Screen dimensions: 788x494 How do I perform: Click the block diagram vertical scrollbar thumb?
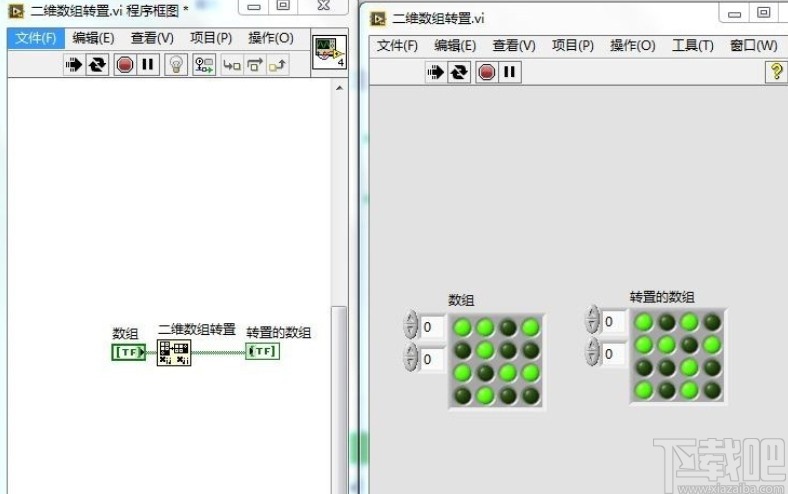point(340,400)
